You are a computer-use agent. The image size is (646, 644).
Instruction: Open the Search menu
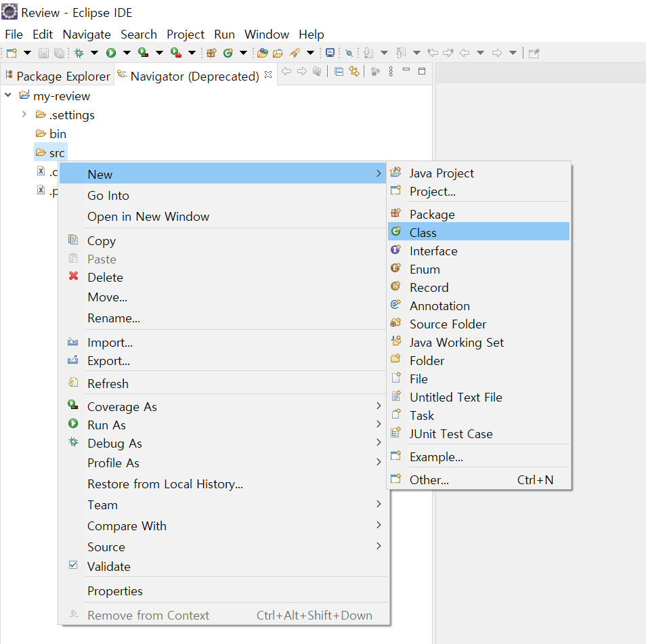(x=138, y=35)
